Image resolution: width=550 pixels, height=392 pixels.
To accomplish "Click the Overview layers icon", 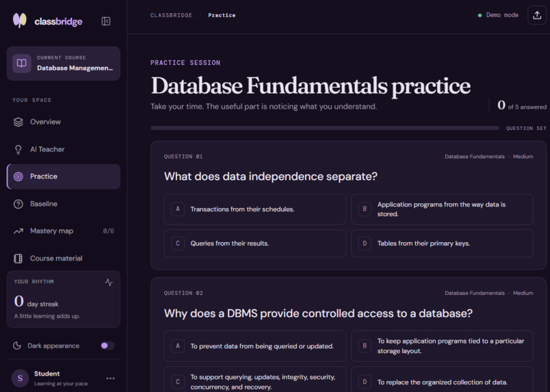I will 18,122.
